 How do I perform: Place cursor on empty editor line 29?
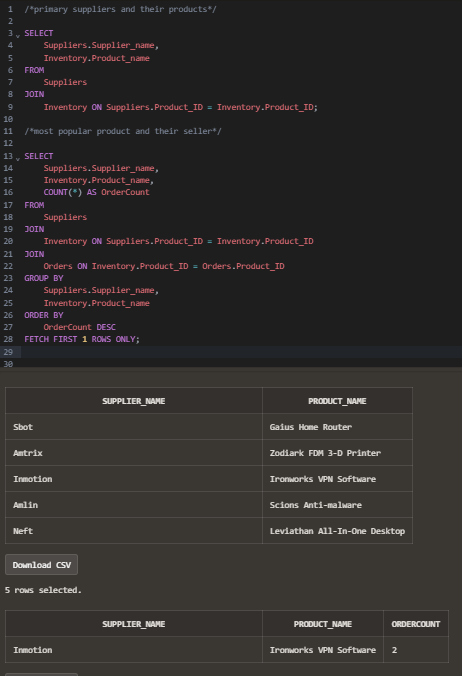tap(241, 352)
